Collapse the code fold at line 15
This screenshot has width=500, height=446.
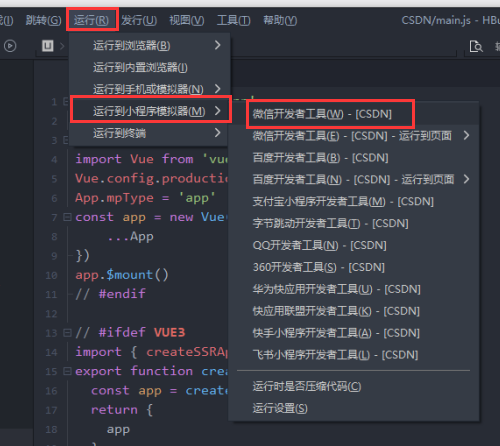(x=67, y=371)
